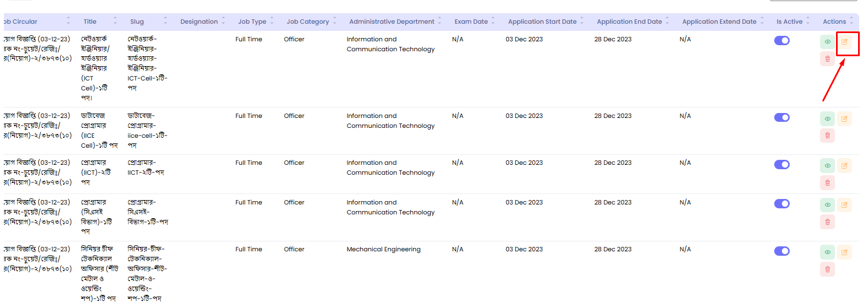Image resolution: width=868 pixels, height=307 pixels.
Task: View the Mechanical Engineering job entry
Action: pyautogui.click(x=827, y=252)
